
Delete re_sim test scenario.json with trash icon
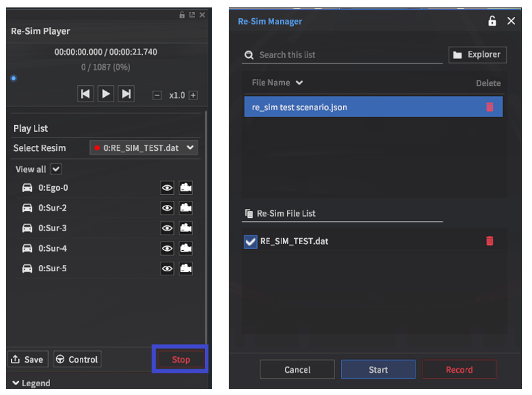(x=489, y=107)
